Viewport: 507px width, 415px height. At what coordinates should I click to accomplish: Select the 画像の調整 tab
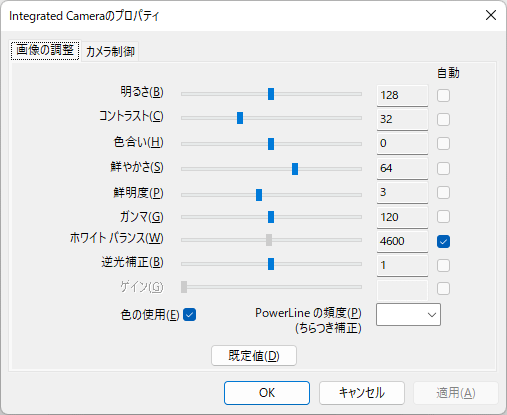tap(45, 51)
